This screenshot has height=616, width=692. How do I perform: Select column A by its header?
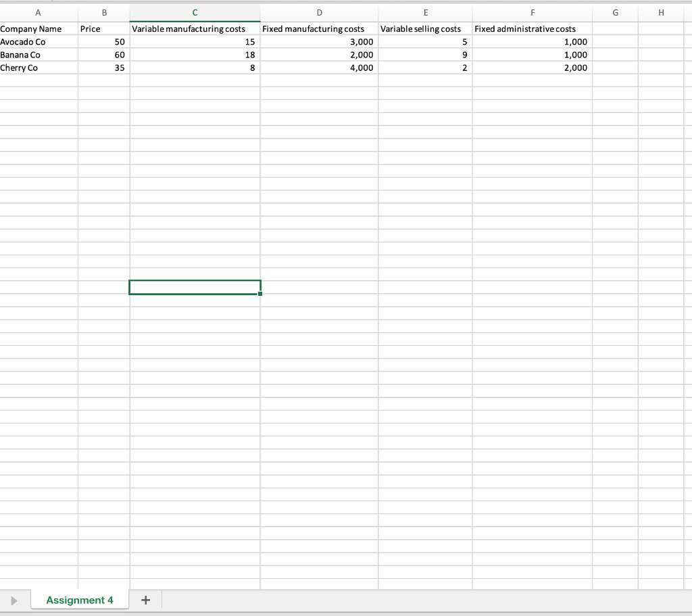pyautogui.click(x=38, y=12)
